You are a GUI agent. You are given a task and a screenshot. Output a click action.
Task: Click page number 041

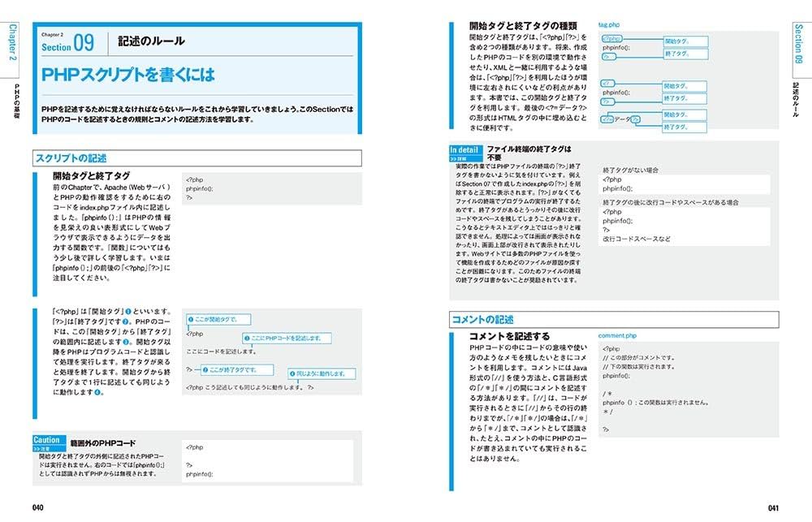pos(773,507)
